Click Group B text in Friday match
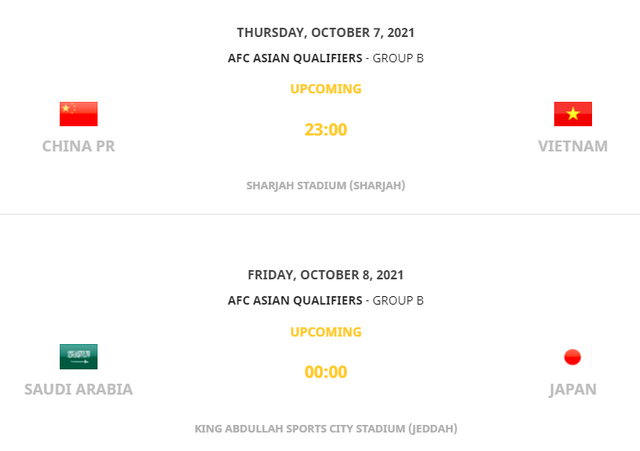This screenshot has height=451, width=640. 398,300
